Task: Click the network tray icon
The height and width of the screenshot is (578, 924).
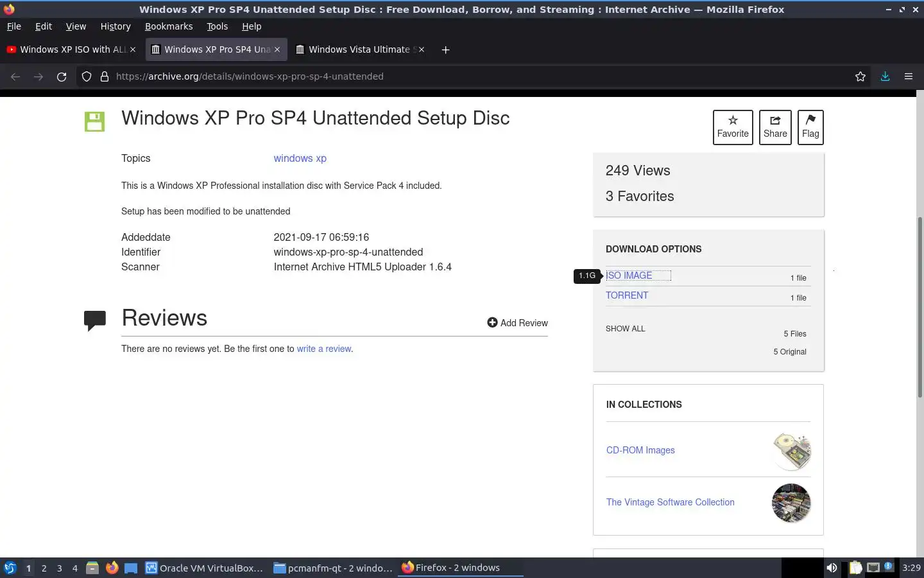Action: (873, 568)
